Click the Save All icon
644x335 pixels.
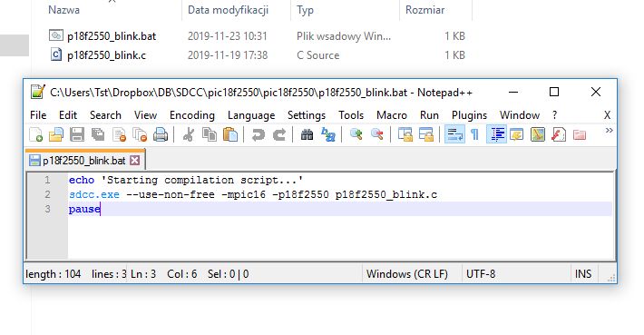pyautogui.click(x=98, y=135)
